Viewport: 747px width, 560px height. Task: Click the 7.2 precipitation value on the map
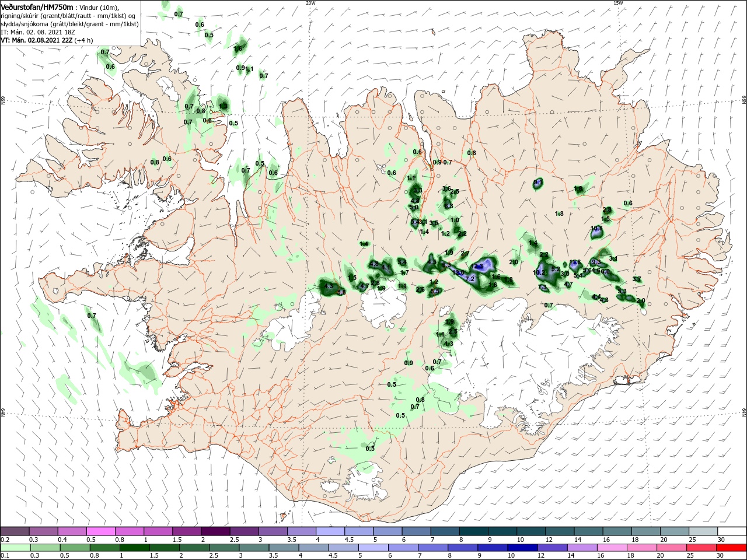tap(470, 279)
